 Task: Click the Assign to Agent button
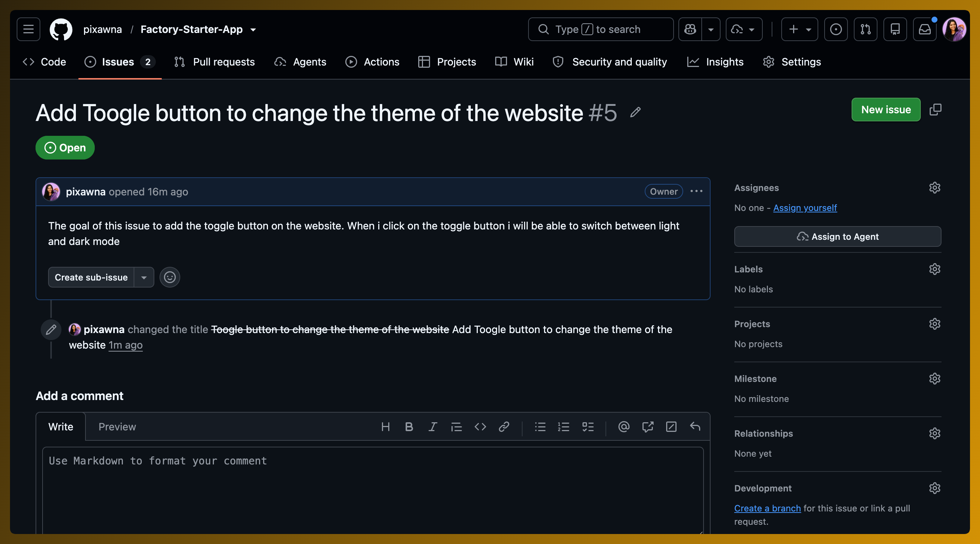[838, 236]
